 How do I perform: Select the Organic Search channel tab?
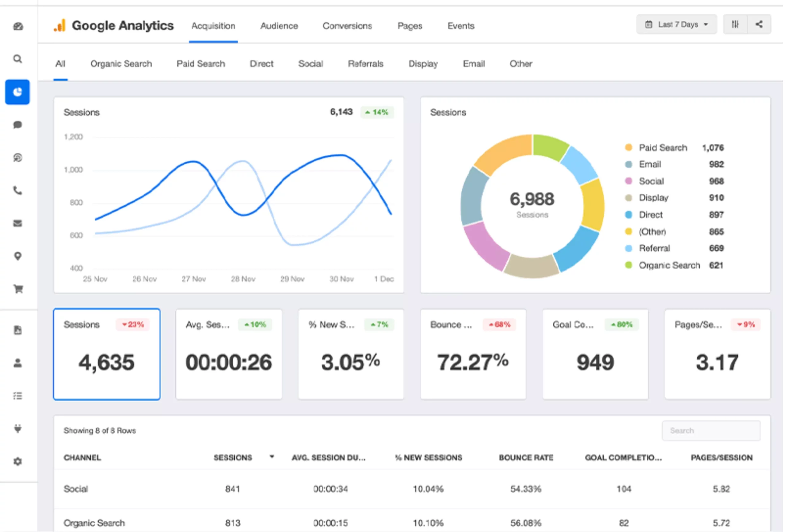121,64
